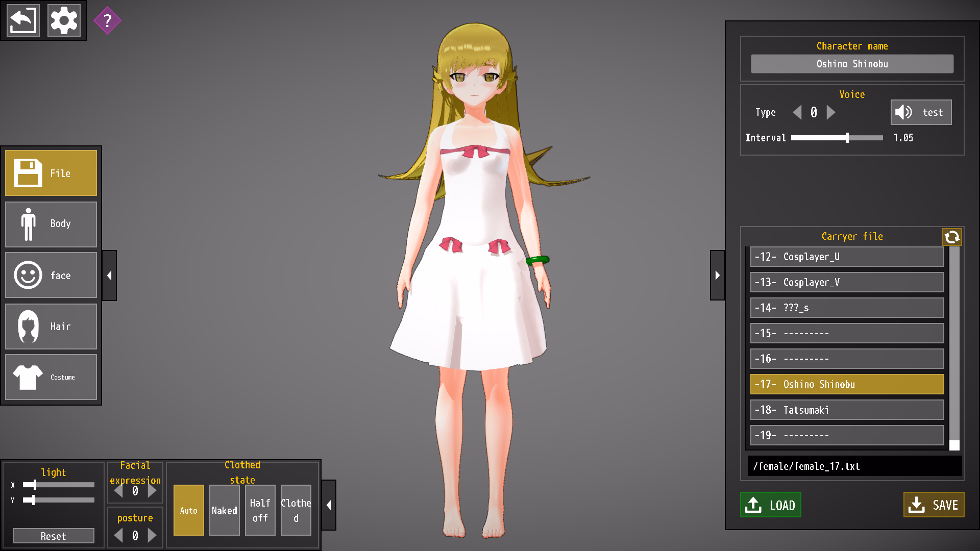Open the Costume customization section
This screenshot has width=980, height=551.
[51, 377]
